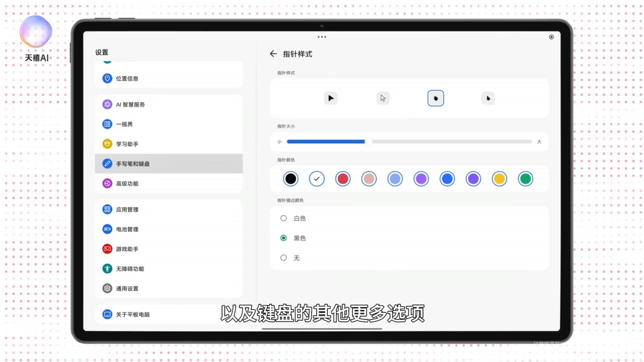Open 手写笔和键盘 settings section
Screen dimensions: 644x362
tap(133, 164)
